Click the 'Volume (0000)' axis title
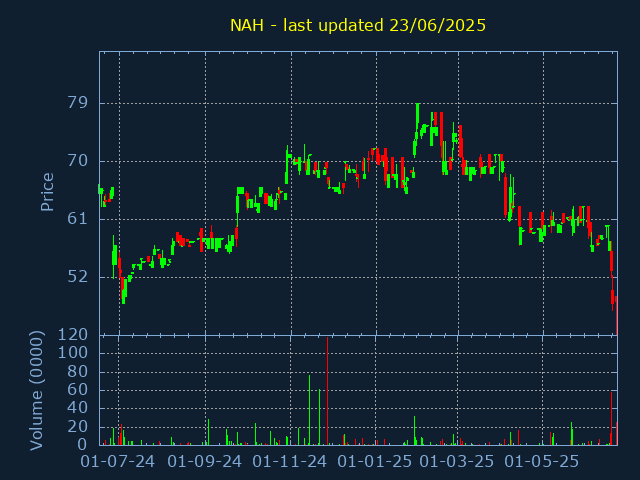 (x=36, y=391)
